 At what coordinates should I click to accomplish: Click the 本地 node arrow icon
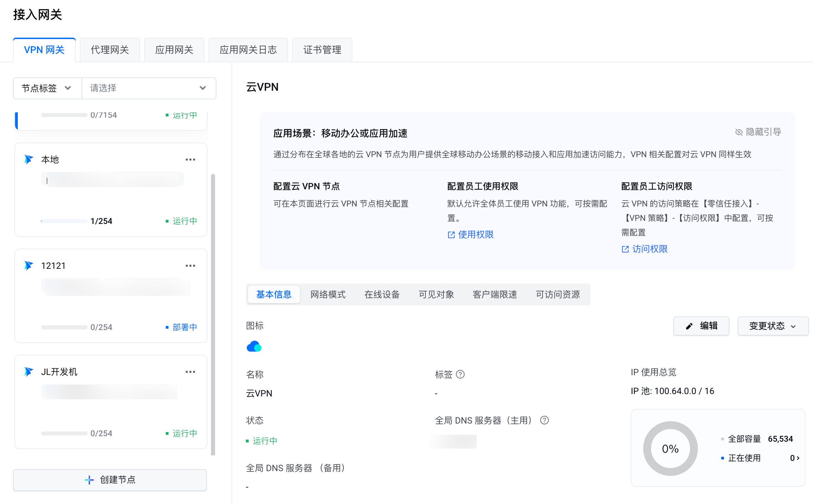pos(29,160)
